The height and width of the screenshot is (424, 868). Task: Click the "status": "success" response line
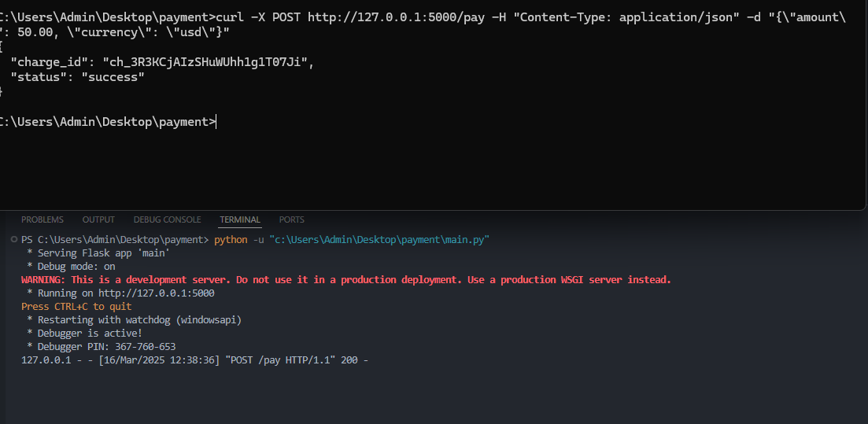click(77, 77)
